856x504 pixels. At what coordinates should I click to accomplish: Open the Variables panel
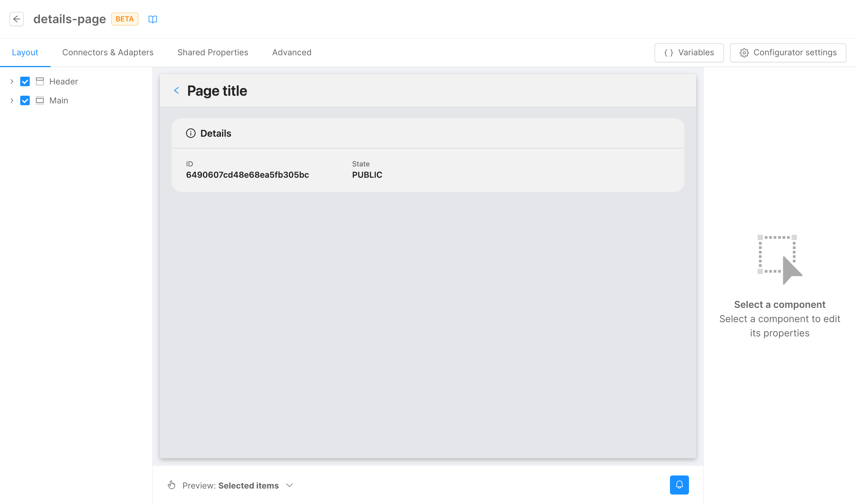[689, 53]
